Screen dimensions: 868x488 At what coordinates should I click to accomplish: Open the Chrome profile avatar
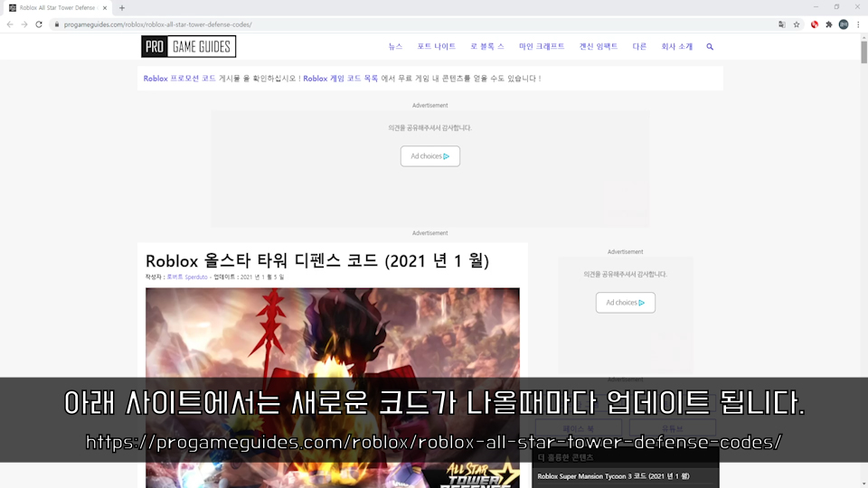[844, 24]
